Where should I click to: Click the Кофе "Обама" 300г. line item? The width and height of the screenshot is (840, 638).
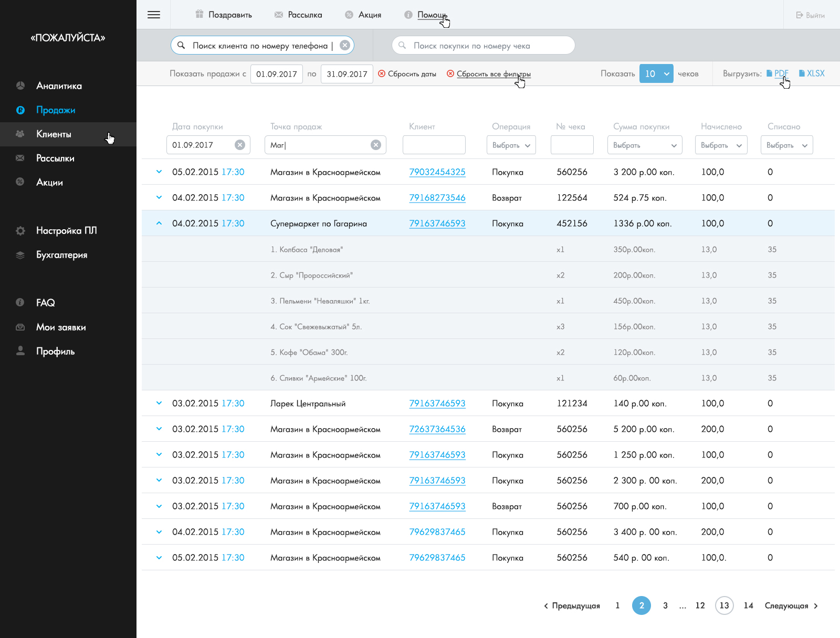(488, 352)
